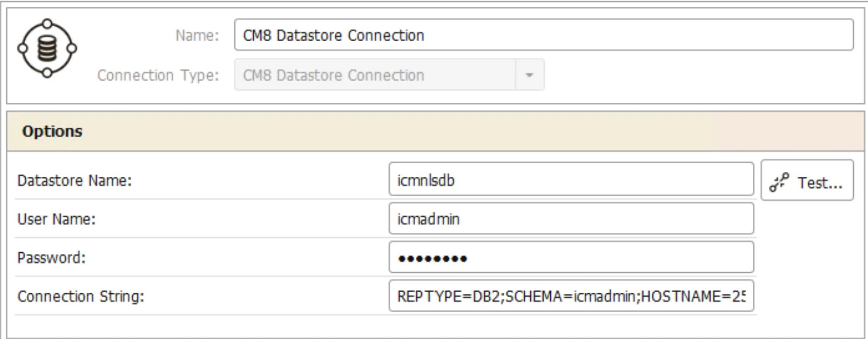Click the Connection Type: label
The image size is (868, 339).
(158, 75)
